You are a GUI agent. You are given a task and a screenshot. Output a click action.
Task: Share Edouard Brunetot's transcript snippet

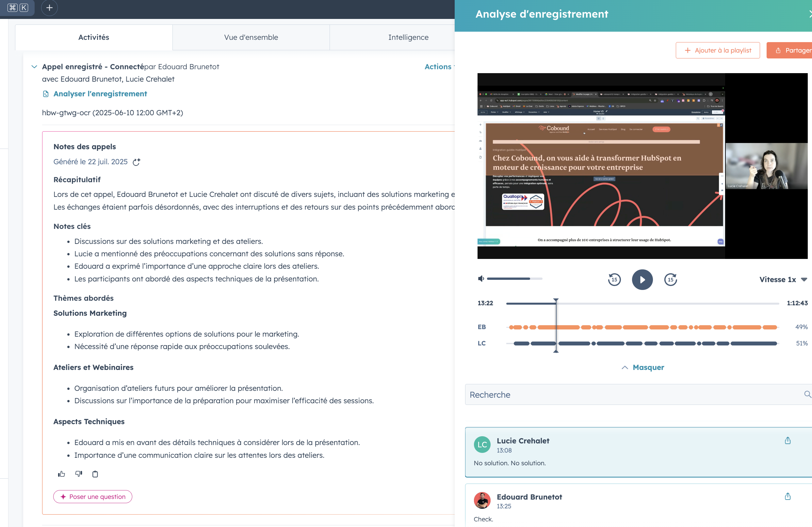coord(788,496)
